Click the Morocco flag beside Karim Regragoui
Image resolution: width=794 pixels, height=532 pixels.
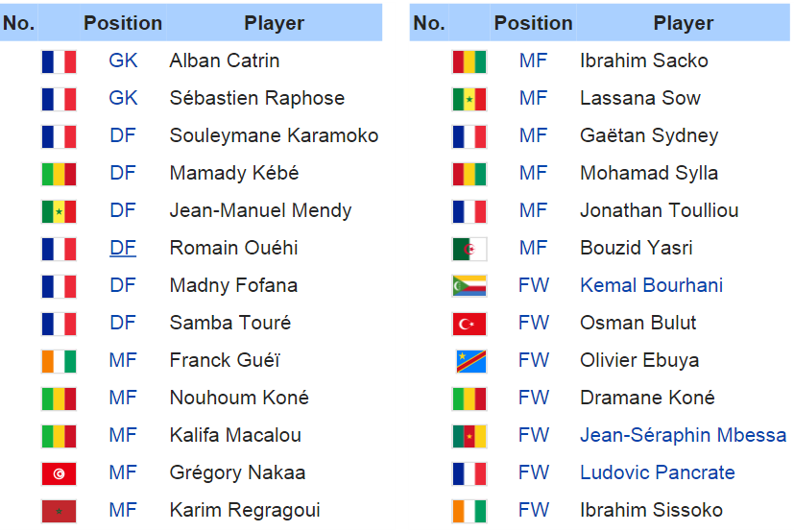pyautogui.click(x=59, y=511)
